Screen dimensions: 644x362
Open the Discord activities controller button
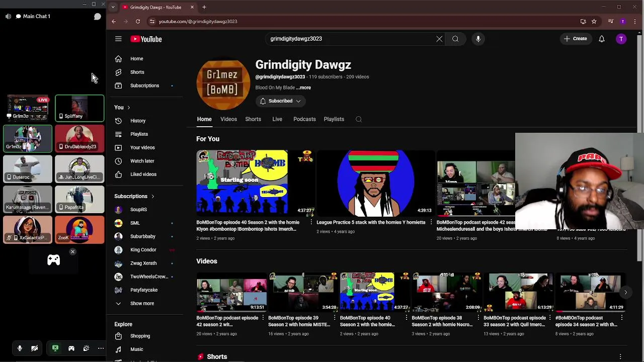(x=71, y=348)
